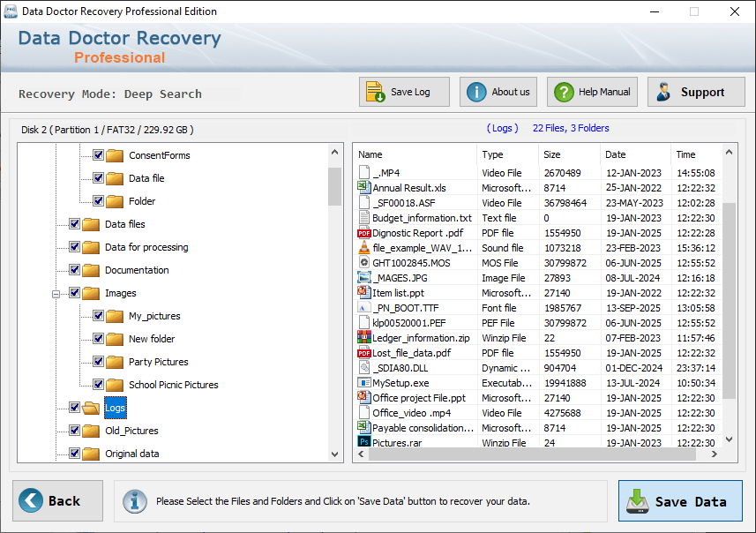Uncheck the Party Pictures checkbox
Viewport: 756px width, 533px height.
point(98,361)
